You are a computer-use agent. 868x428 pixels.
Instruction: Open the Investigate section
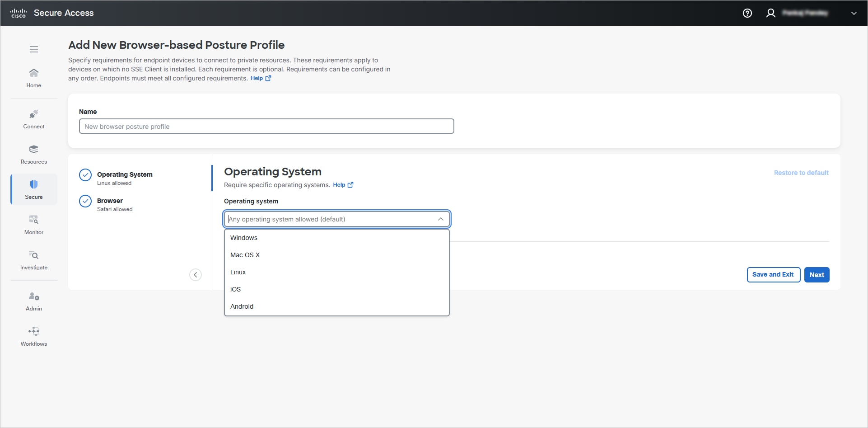point(34,260)
